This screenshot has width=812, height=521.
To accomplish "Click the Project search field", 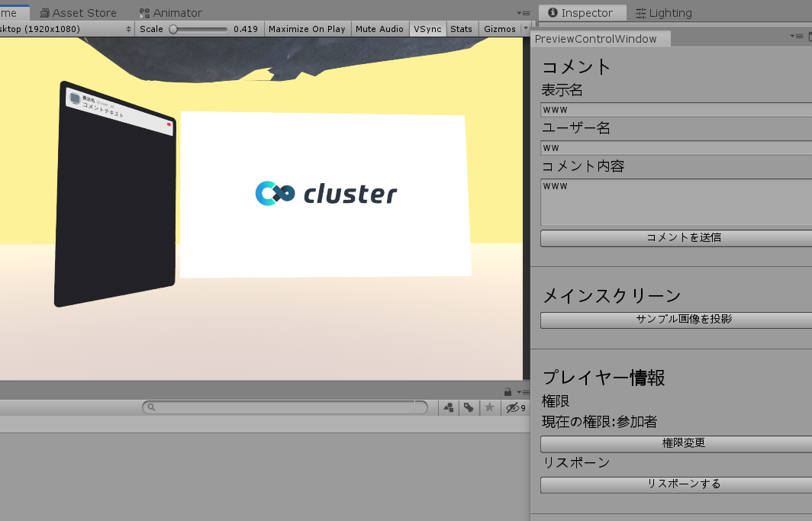I will (x=285, y=407).
